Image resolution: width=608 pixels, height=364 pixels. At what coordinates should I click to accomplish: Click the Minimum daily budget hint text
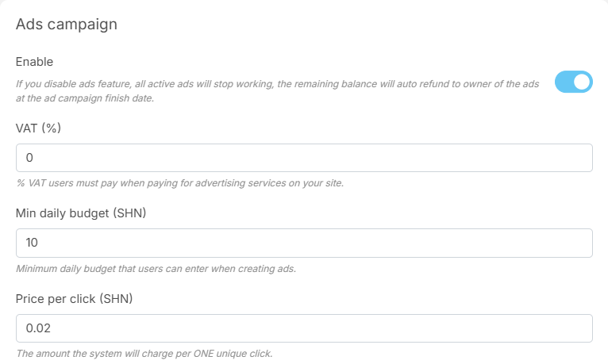156,269
